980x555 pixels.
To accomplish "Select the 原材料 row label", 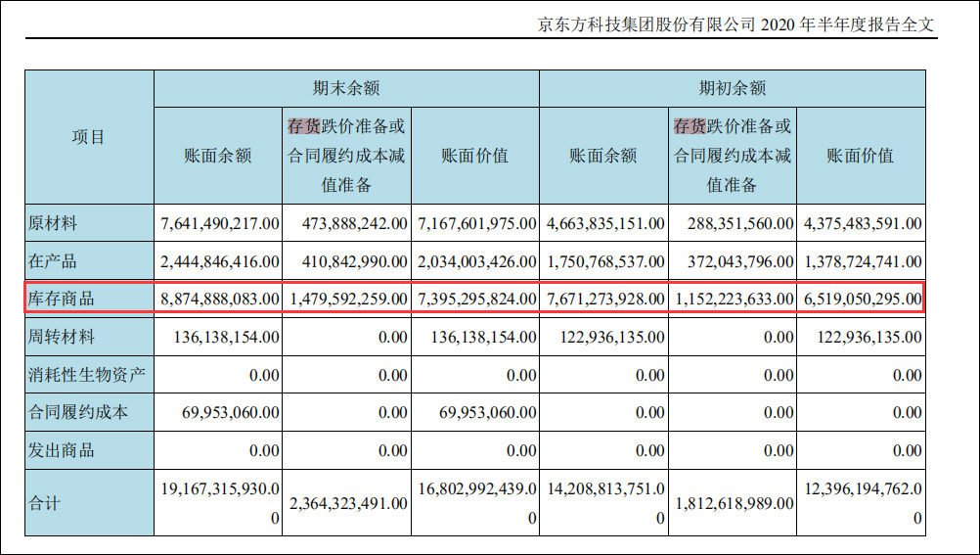I will pos(53,223).
